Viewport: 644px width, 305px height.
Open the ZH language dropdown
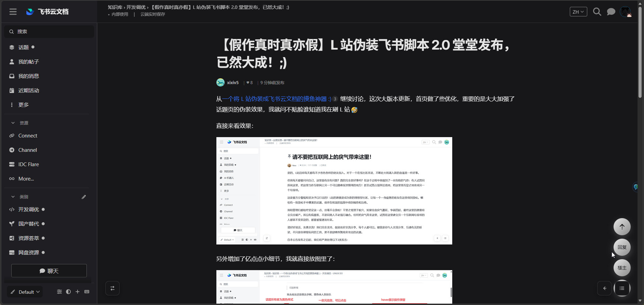(x=578, y=12)
